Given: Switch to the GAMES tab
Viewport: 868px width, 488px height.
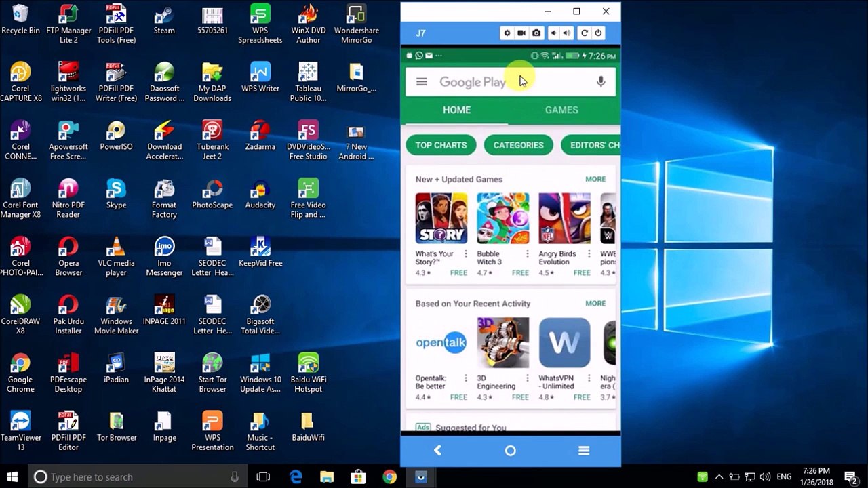Looking at the screenshot, I should (561, 110).
